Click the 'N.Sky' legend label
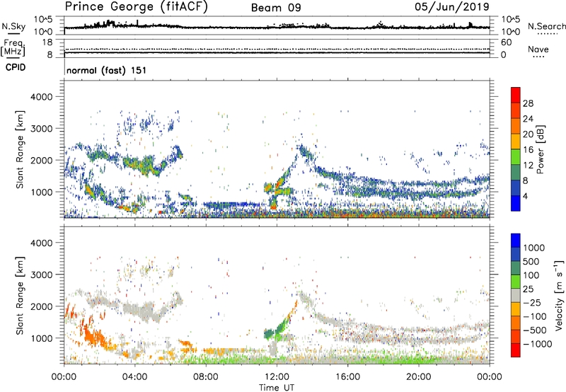This screenshot has height=392, width=566. tap(13, 26)
